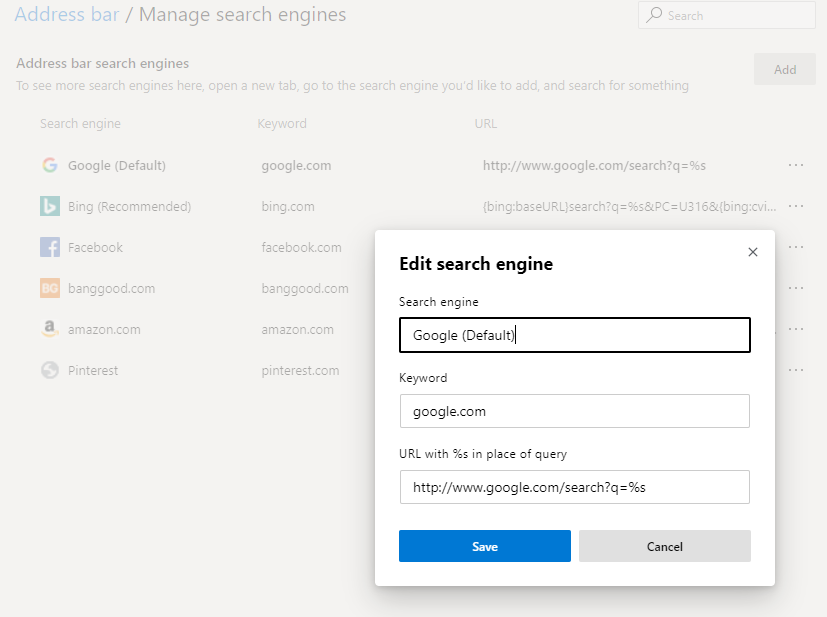Click the Amazon logo icon
Viewport: 827px width, 617px height.
point(50,329)
